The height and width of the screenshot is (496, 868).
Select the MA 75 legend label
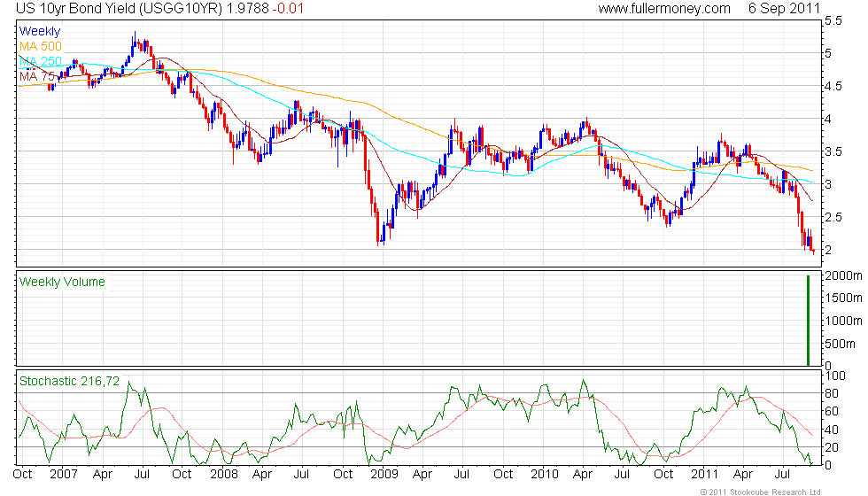[x=38, y=76]
